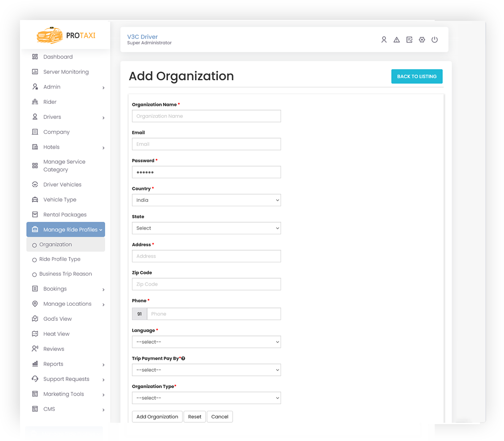The height and width of the screenshot is (441, 504).
Task: Click the Dashboard icon in sidebar
Action: click(35, 56)
